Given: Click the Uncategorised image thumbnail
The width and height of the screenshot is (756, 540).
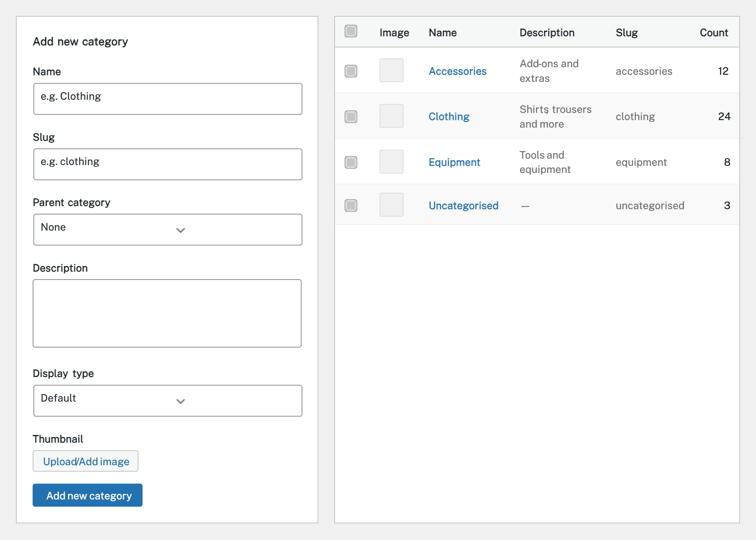Looking at the screenshot, I should [x=392, y=205].
